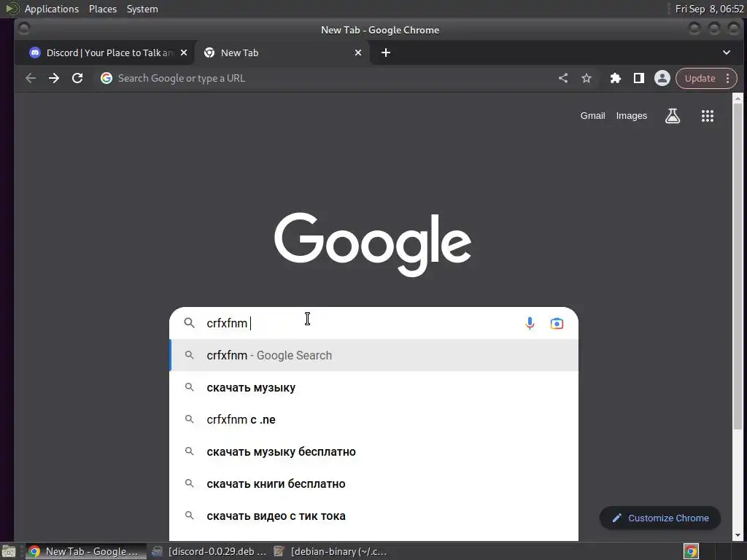Viewport: 747px width, 560px height.
Task: Open a new tab with plus button
Action: tap(386, 52)
